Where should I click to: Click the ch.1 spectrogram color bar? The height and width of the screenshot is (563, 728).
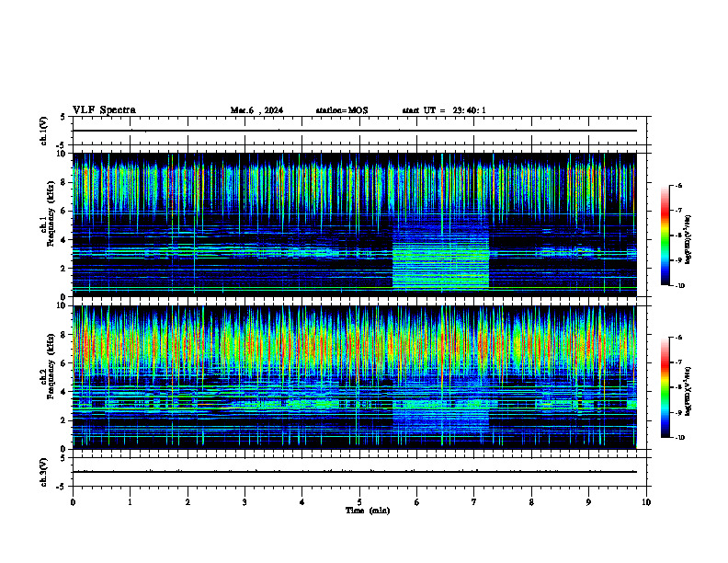665,236
